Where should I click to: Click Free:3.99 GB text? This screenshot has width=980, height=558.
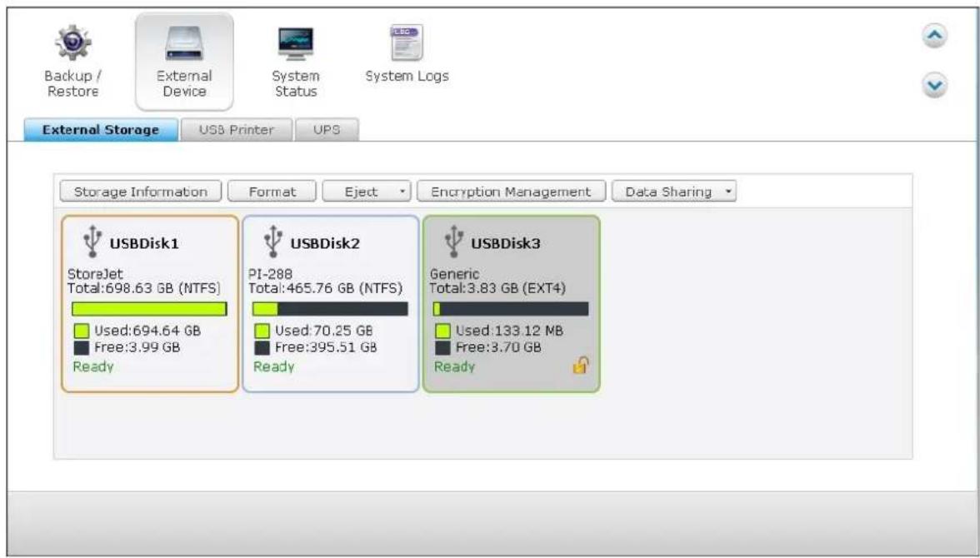[137, 348]
